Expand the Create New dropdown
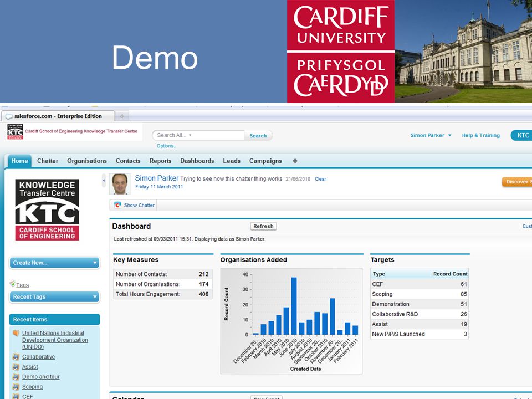 pyautogui.click(x=54, y=263)
